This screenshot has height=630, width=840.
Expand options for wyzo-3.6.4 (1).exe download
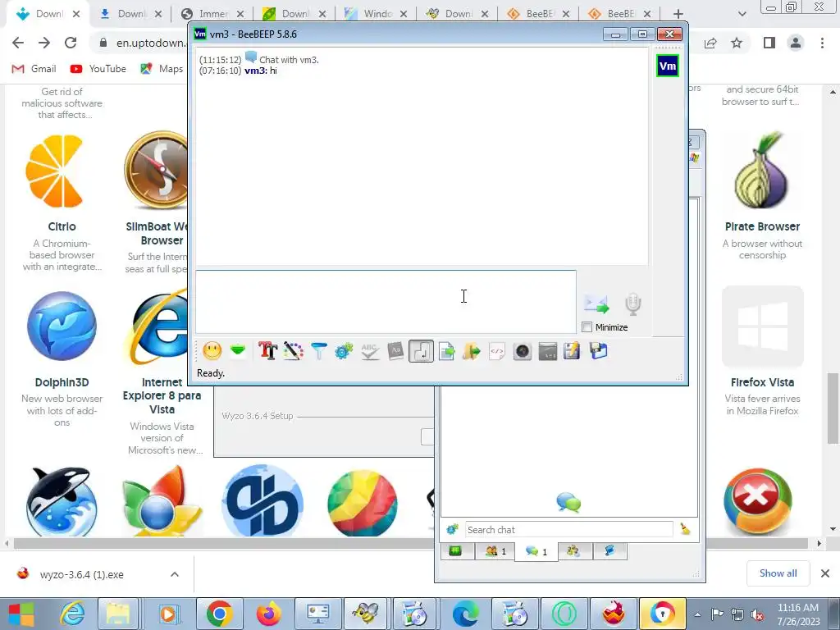[175, 574]
